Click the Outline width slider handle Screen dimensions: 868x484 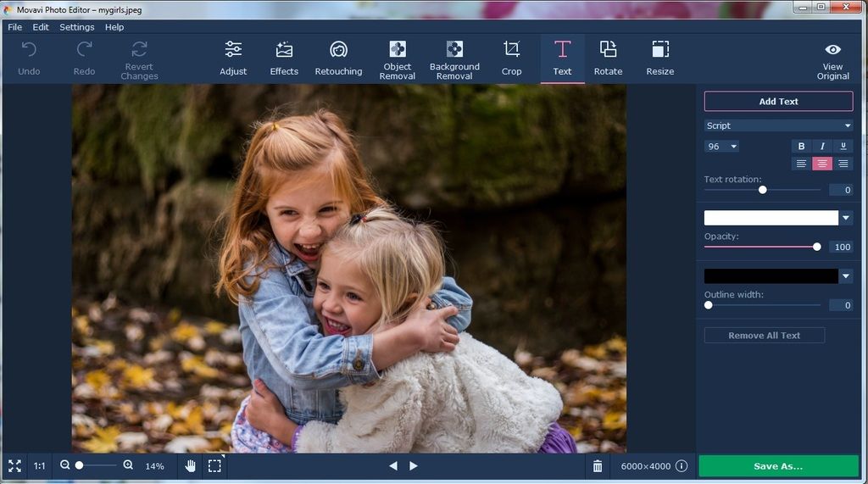click(709, 305)
